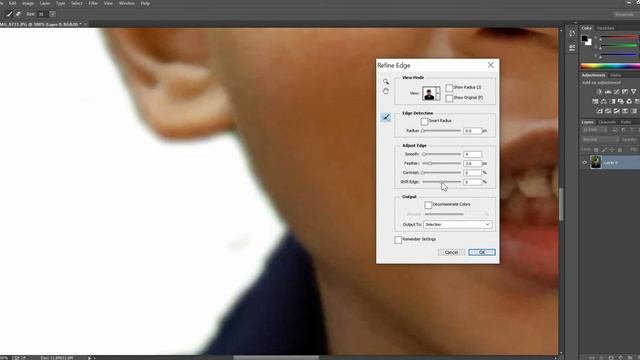Switch to the Paths tab
This screenshot has height=360, width=640.
(626, 122)
